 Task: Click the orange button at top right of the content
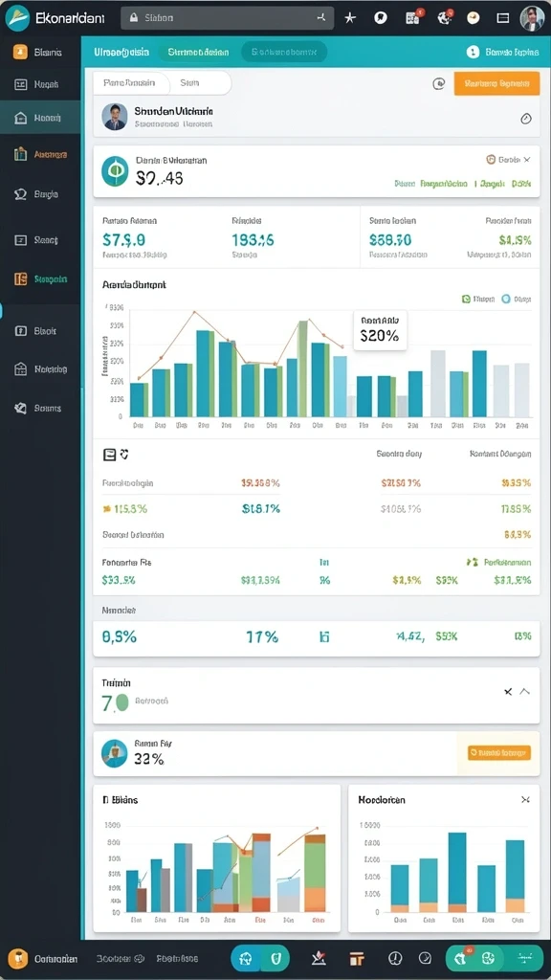(496, 83)
